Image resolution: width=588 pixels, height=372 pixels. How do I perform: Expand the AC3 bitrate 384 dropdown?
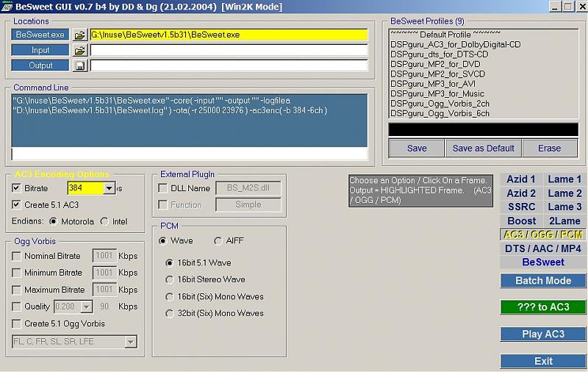pos(110,189)
